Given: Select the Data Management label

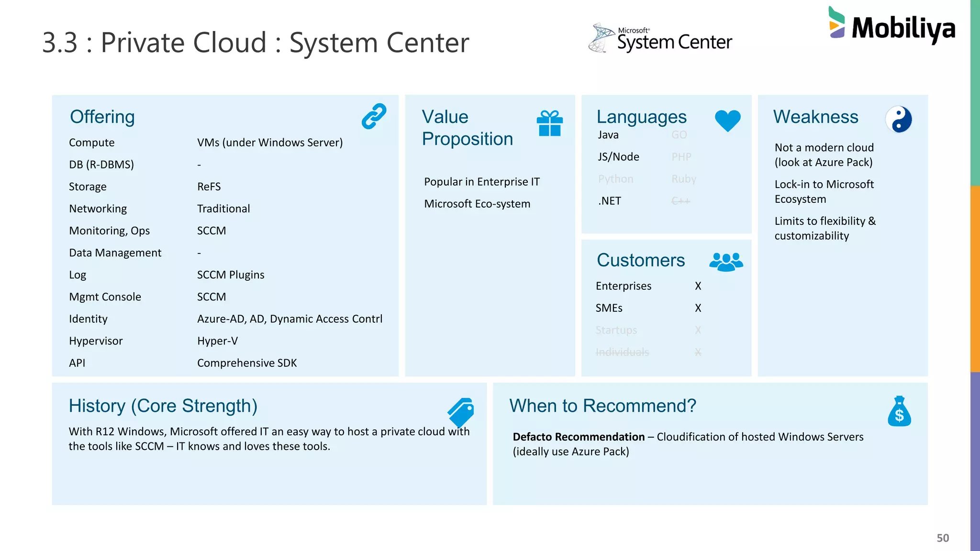Looking at the screenshot, I should pyautogui.click(x=115, y=253).
